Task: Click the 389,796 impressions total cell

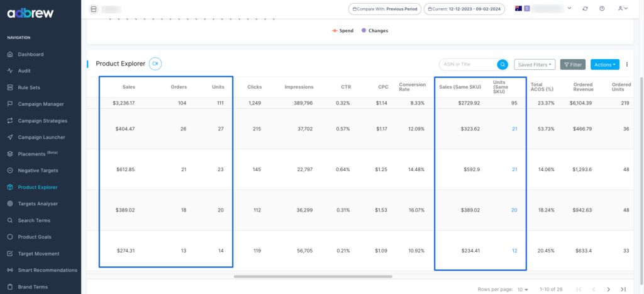Action: [303, 103]
